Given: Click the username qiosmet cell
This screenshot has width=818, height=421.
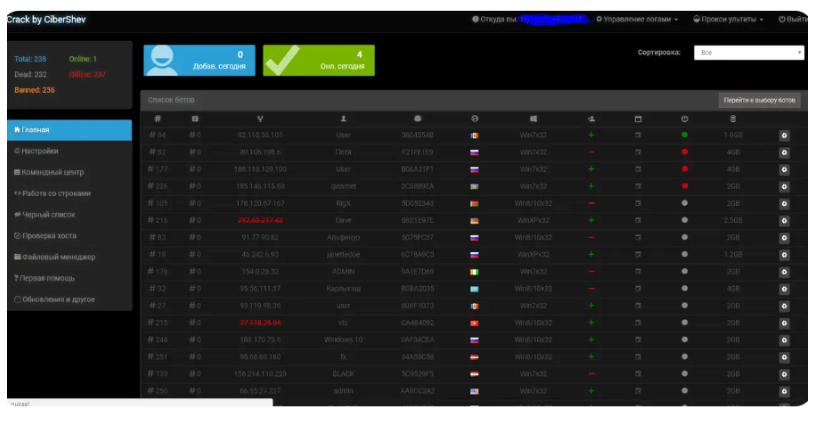Looking at the screenshot, I should click(343, 186).
